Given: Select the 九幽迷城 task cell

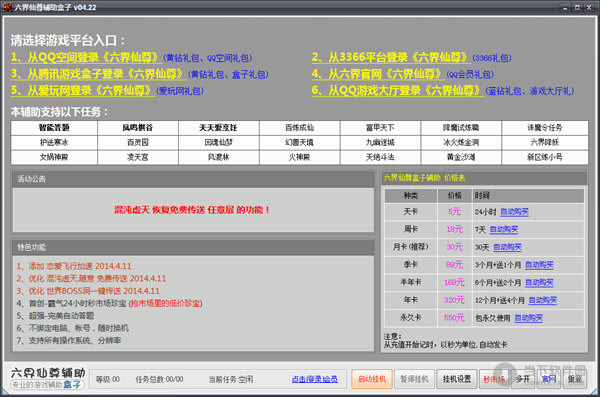Looking at the screenshot, I should [x=380, y=142].
